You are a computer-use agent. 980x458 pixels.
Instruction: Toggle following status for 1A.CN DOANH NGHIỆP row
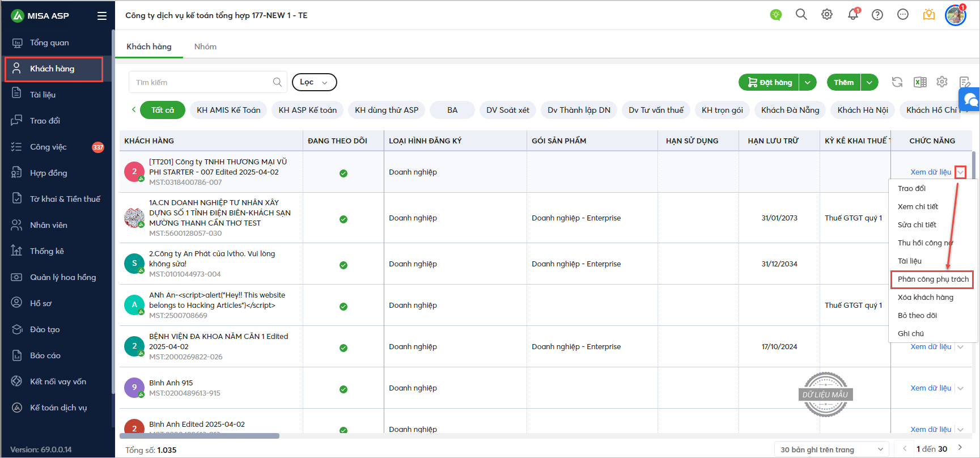click(x=343, y=219)
